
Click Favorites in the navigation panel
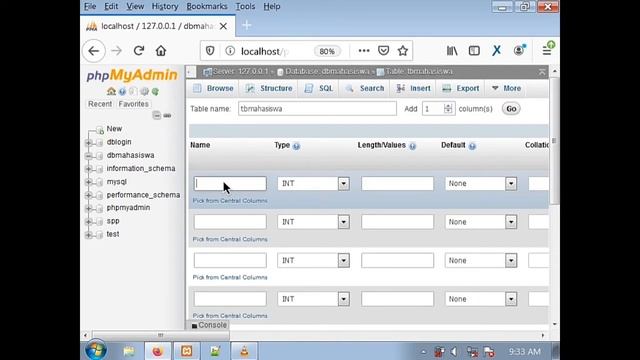pos(133,104)
